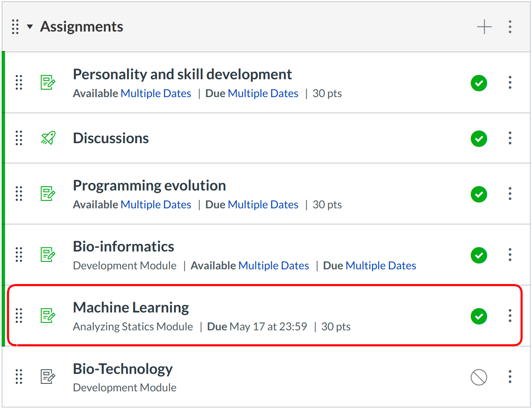The width and height of the screenshot is (532, 410).
Task: Unpublish the Machine Learning assignment
Action: click(x=478, y=316)
